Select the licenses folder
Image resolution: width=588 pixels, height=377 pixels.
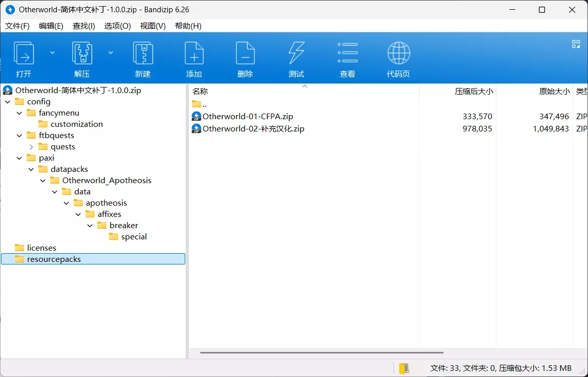coord(41,248)
